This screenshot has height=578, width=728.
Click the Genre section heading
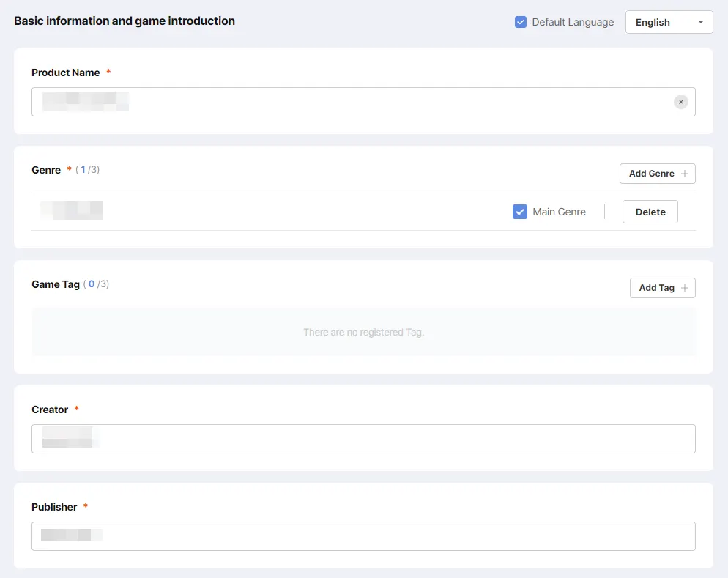(x=46, y=170)
